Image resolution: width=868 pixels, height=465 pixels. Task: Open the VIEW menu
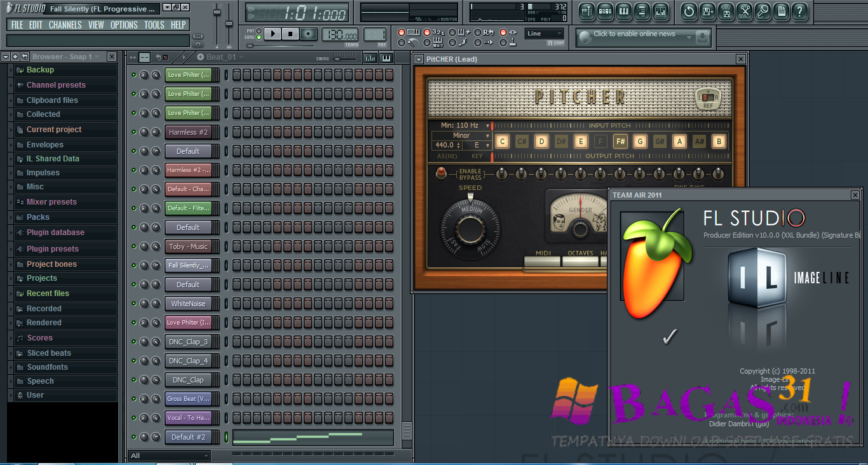coord(96,25)
